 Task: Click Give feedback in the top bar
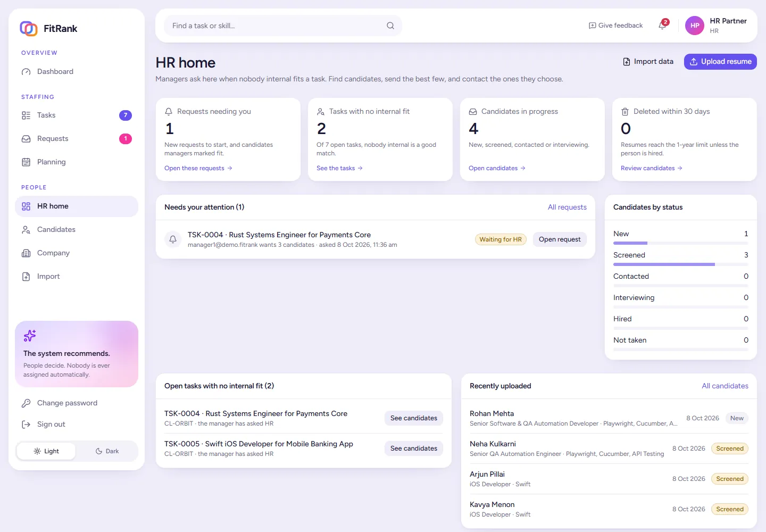[x=615, y=26]
